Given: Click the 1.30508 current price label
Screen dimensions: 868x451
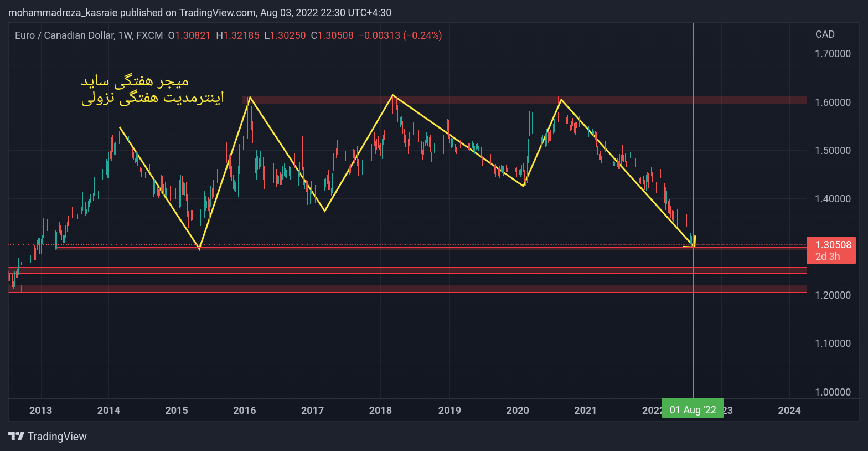Looking at the screenshot, I should (833, 245).
